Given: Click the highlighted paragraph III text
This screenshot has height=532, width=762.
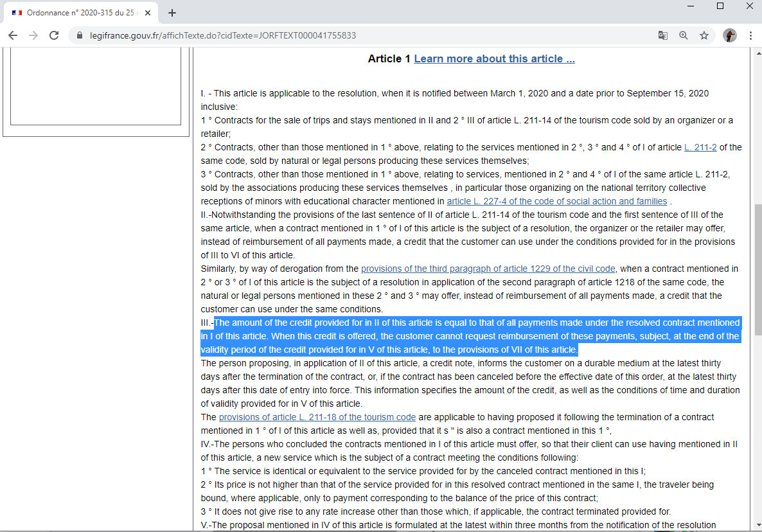Looking at the screenshot, I should [x=471, y=336].
